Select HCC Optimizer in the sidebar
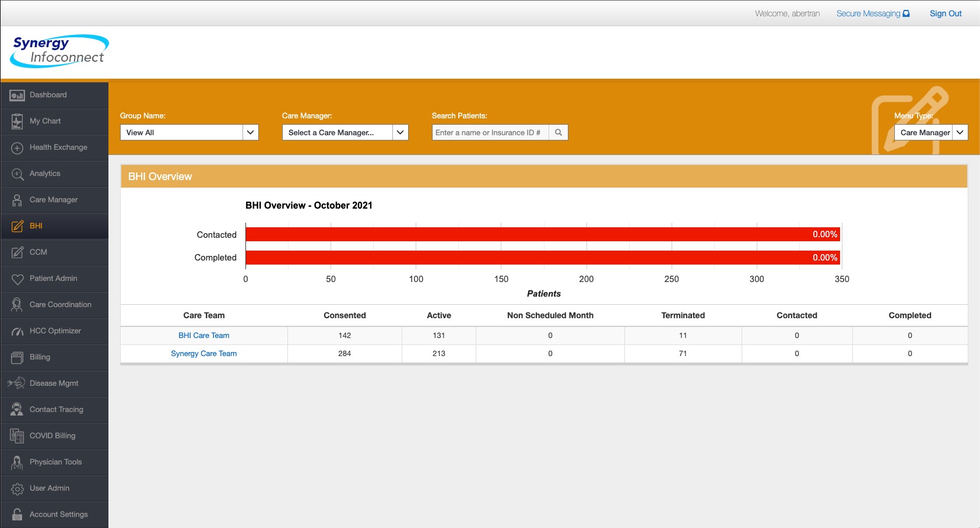980x528 pixels. [x=54, y=331]
